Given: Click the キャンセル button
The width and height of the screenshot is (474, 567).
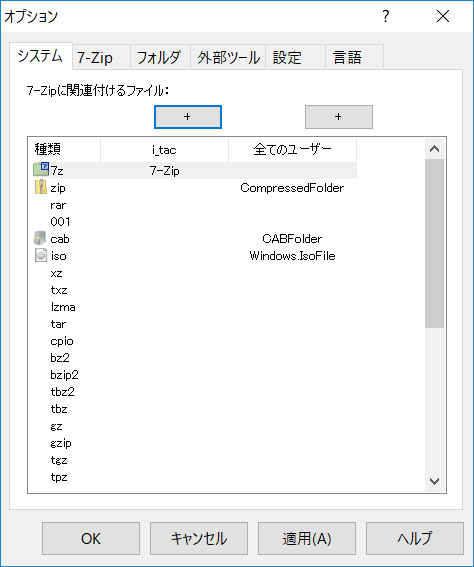Looking at the screenshot, I should point(199,538).
